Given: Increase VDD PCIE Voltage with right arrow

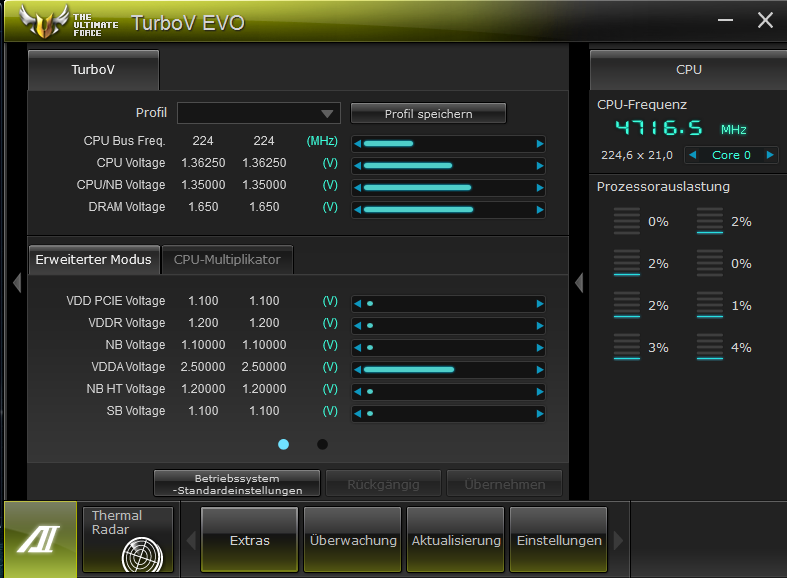Looking at the screenshot, I should (x=540, y=304).
